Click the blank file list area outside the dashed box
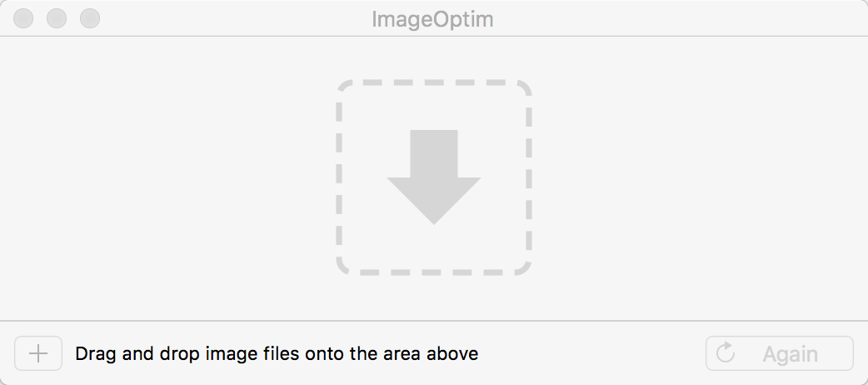 (x=167, y=175)
